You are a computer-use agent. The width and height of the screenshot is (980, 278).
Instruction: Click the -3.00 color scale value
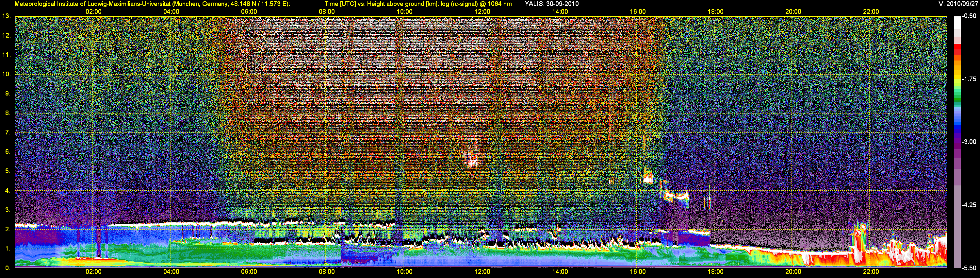coord(969,142)
